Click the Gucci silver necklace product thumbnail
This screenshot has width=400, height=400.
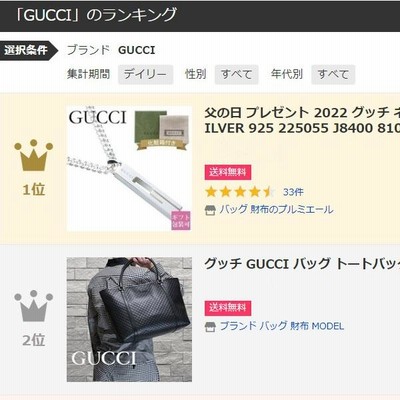pos(129,168)
